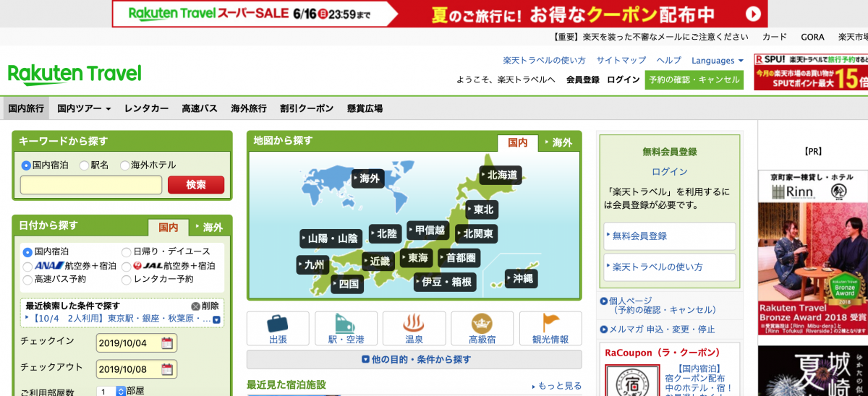The image size is (868, 396).
Task: Open the rooms count select box
Action: tap(111, 391)
